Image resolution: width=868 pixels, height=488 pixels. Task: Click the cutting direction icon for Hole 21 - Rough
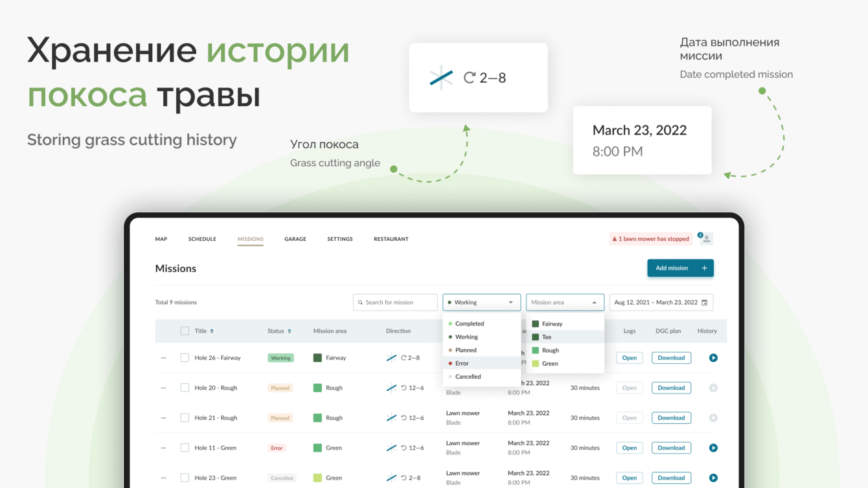coord(391,418)
